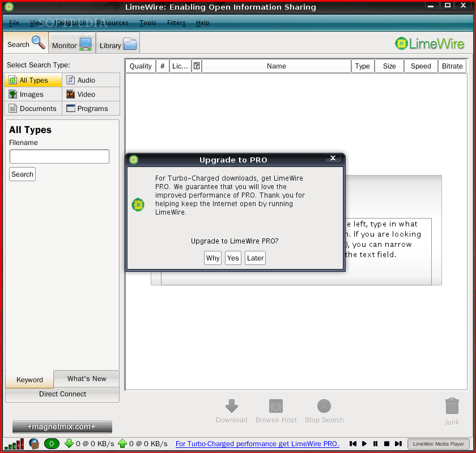Click the +magnetmix.com+ button
The width and height of the screenshot is (476, 453).
[62, 427]
